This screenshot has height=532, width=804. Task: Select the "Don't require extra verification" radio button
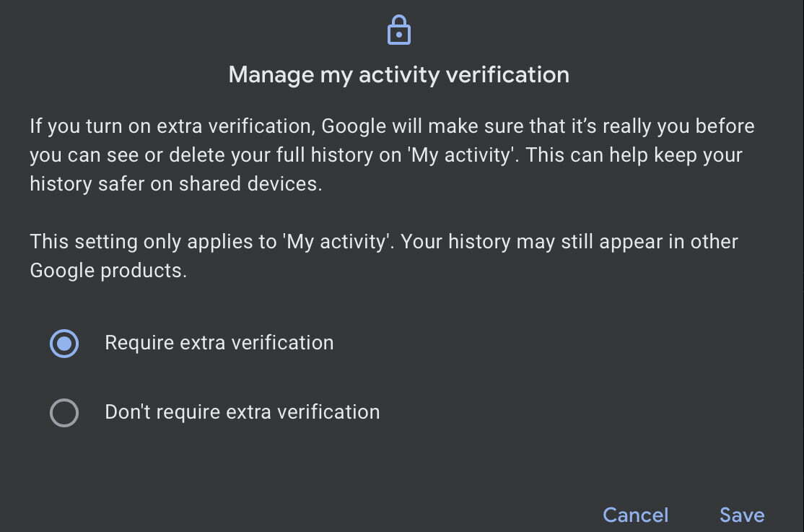(64, 413)
